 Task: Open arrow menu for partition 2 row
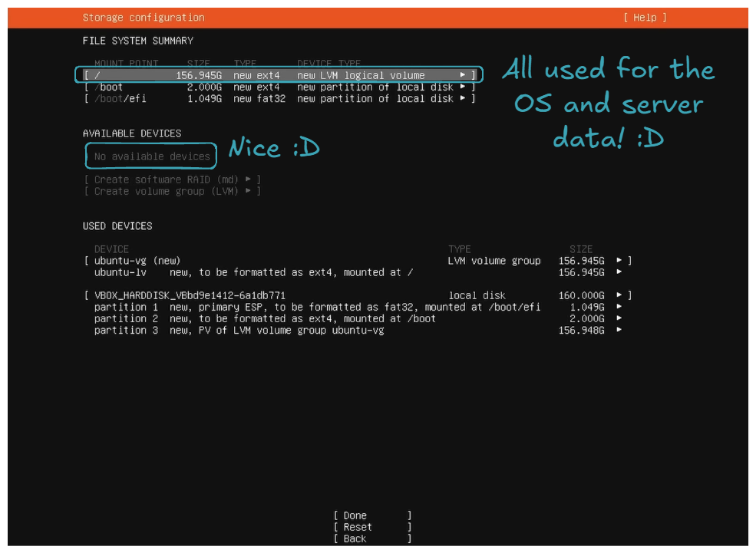[x=619, y=318]
